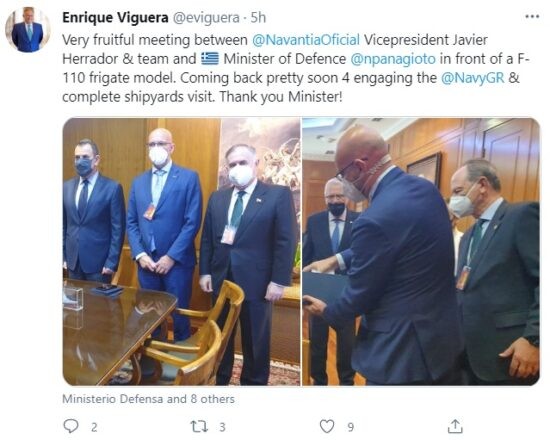Open Enrique Viguera's profile avatar

tap(28, 30)
